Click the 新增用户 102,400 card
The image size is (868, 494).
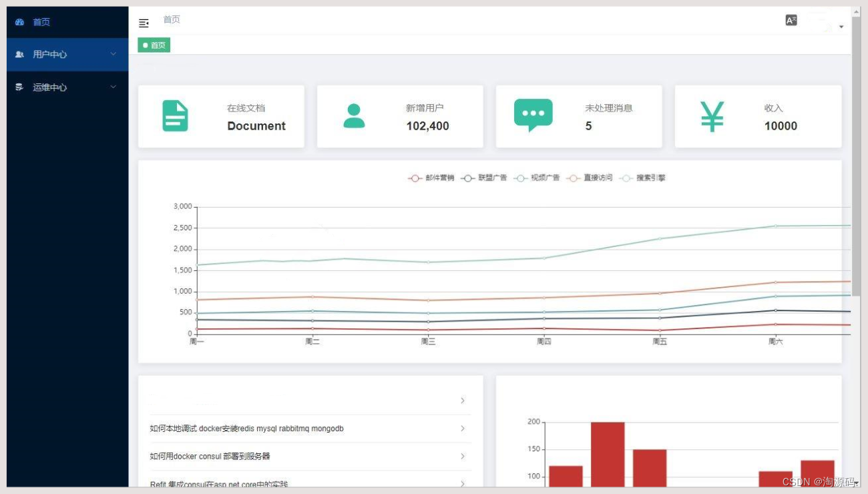coord(400,116)
